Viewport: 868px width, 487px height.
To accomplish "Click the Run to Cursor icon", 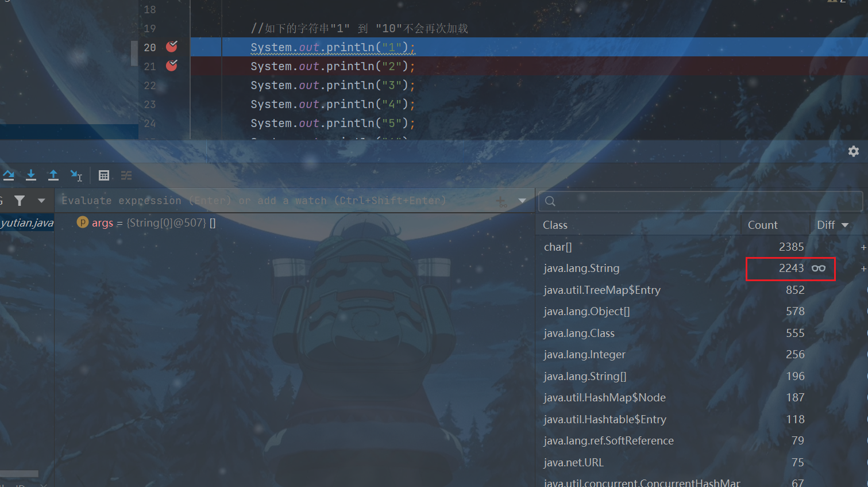I will [76, 175].
